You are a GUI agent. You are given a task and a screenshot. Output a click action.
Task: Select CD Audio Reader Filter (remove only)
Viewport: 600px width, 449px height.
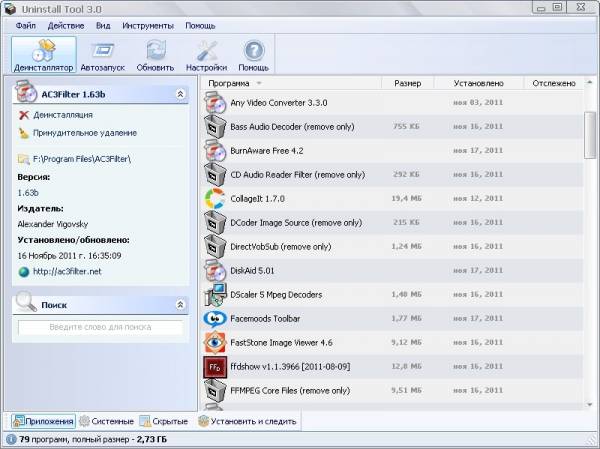click(392, 175)
